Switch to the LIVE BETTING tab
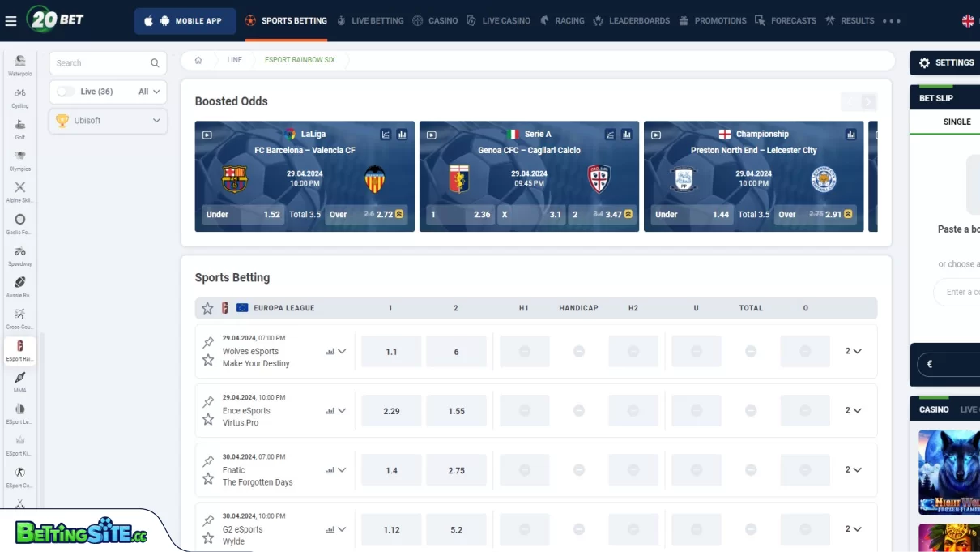The height and width of the screenshot is (552, 980). pos(377,20)
